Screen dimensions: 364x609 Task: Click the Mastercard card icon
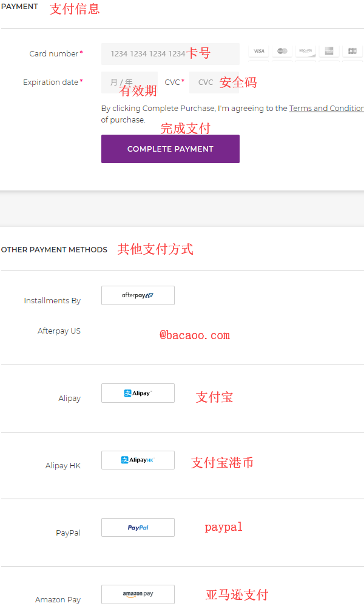282,51
